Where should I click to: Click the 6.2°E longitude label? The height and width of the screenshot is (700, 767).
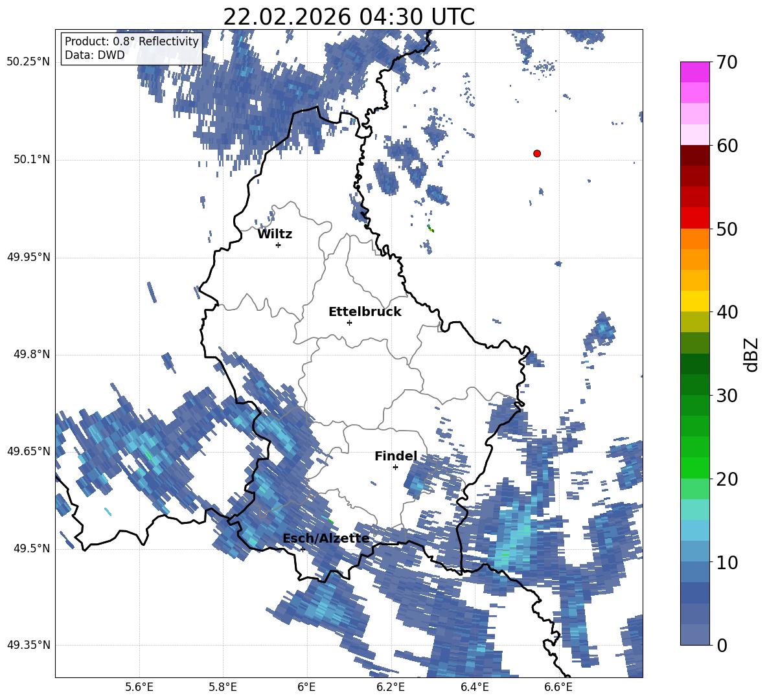[391, 687]
